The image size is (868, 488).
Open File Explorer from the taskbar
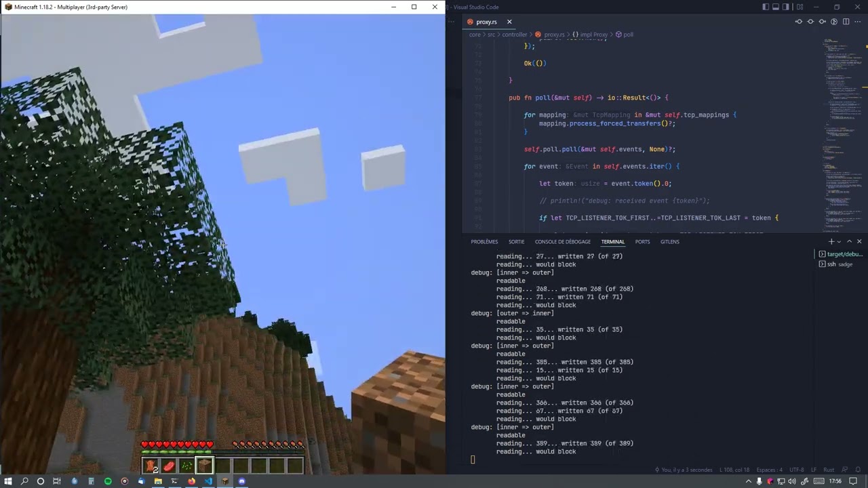[158, 481]
